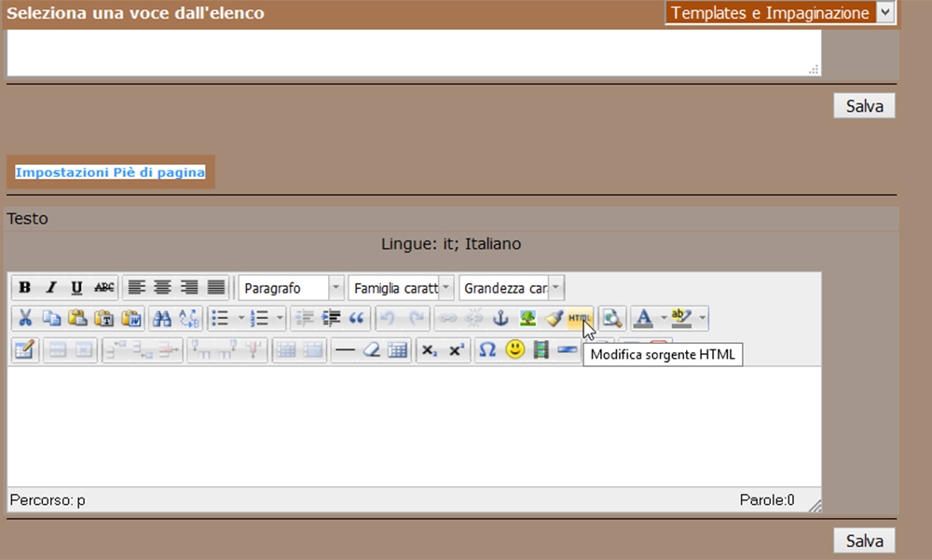The image size is (932, 560).
Task: Insert a numbered list
Action: (260, 318)
